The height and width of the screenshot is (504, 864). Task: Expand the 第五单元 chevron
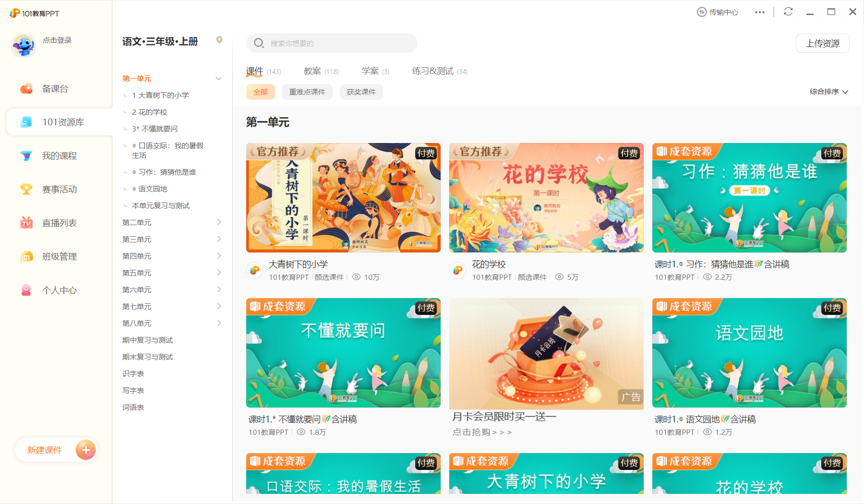coord(219,273)
